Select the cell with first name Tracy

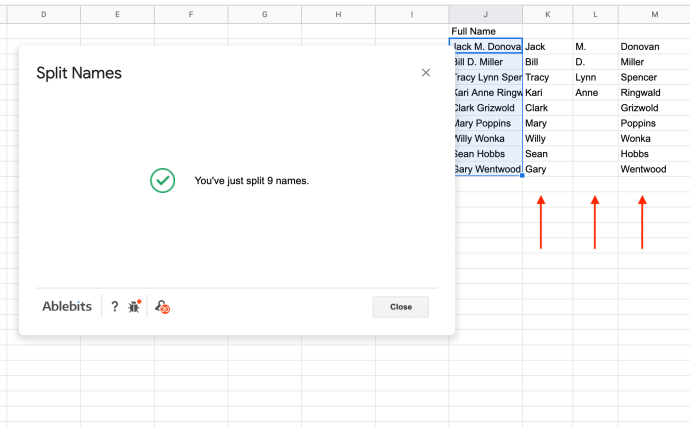(x=547, y=77)
